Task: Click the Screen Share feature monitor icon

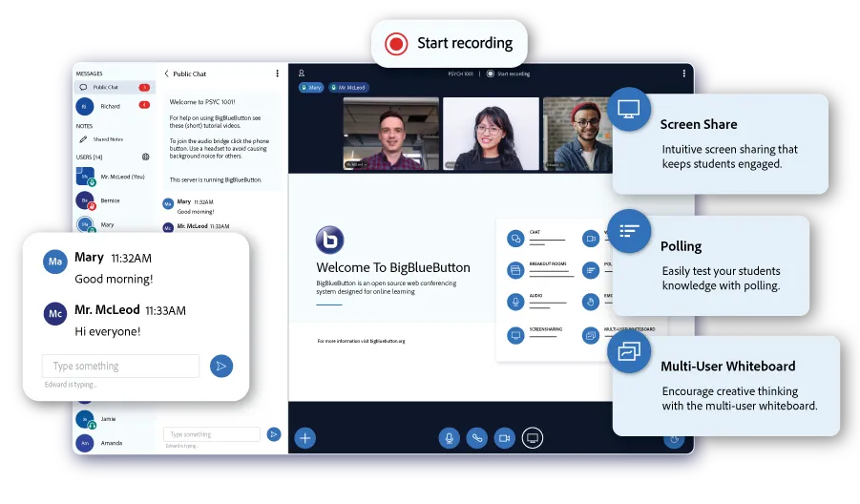Action: pyautogui.click(x=629, y=109)
